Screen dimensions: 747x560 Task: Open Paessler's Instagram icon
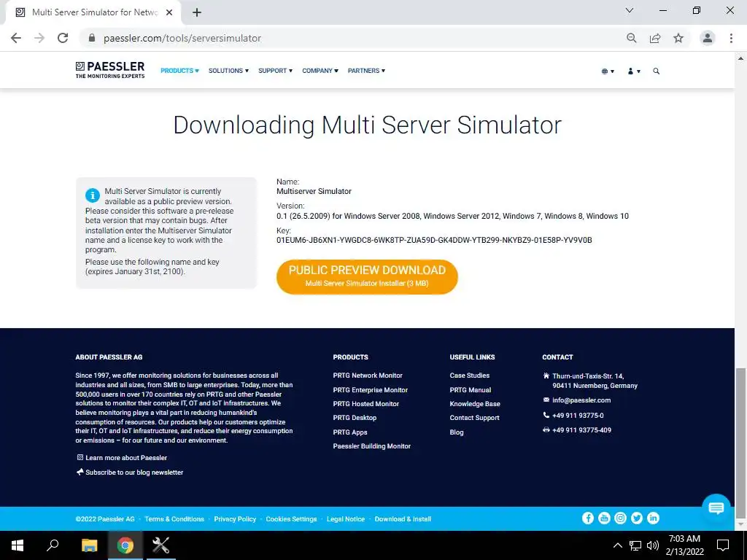pyautogui.click(x=620, y=518)
